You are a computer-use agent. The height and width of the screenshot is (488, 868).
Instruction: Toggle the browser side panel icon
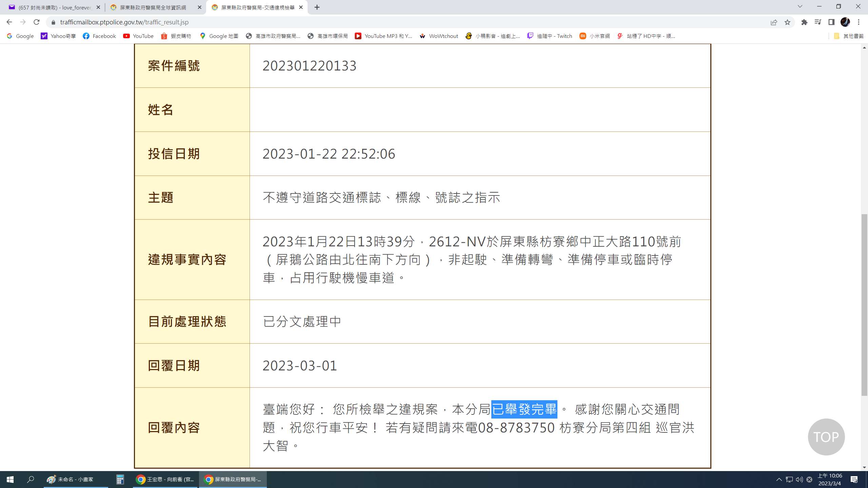point(831,22)
